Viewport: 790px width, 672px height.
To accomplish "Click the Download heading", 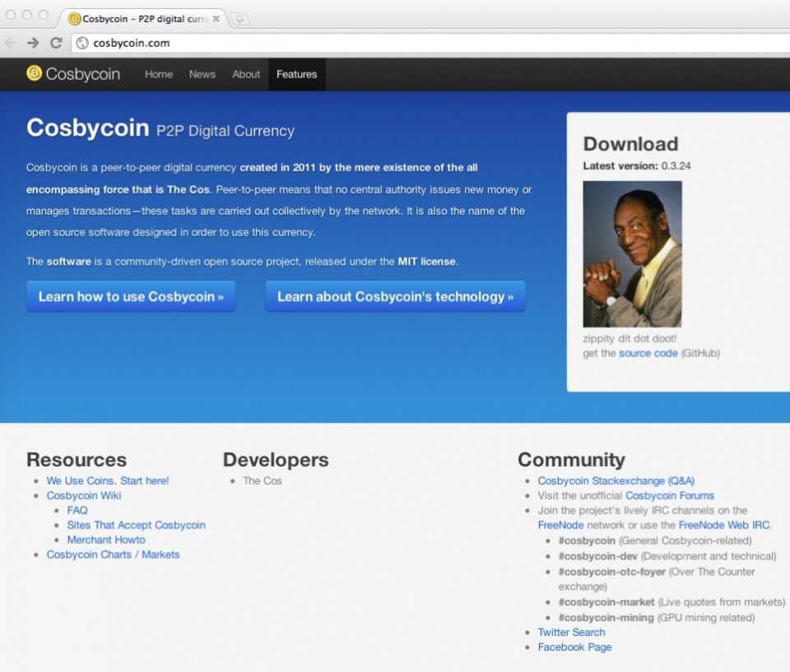I will pos(631,144).
